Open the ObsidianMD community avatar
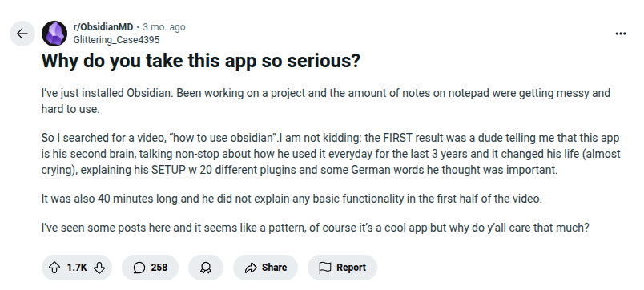The height and width of the screenshot is (290, 644). click(x=54, y=34)
